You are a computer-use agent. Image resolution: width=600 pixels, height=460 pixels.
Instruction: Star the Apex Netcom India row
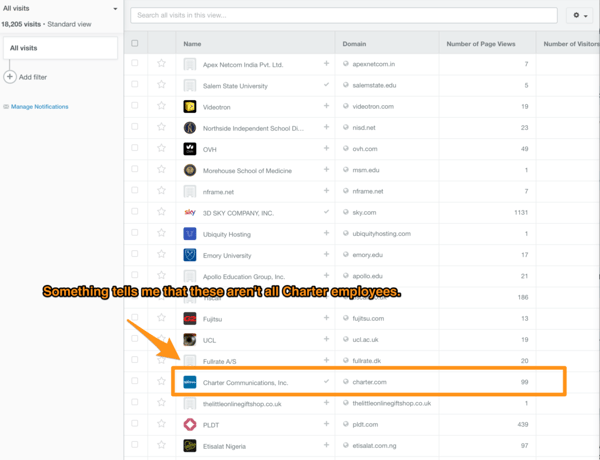[161, 64]
